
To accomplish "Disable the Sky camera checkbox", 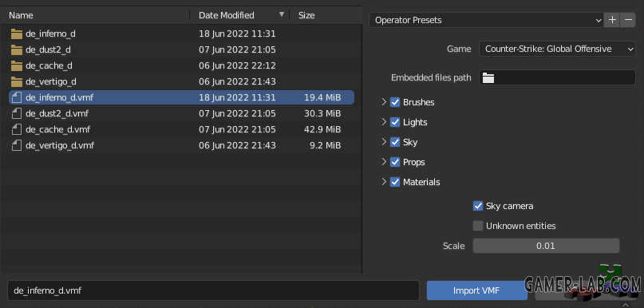I will coord(478,206).
